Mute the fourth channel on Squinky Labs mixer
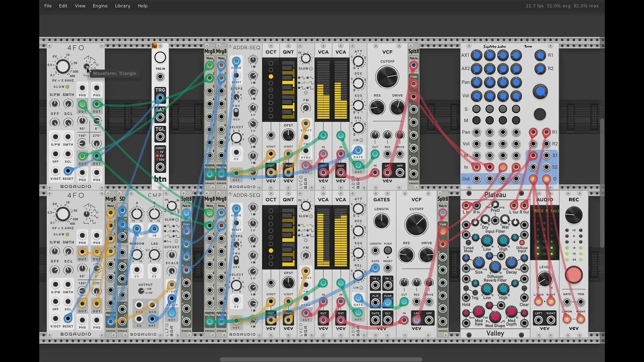Image resolution: width=644 pixels, height=362 pixels. (516, 120)
